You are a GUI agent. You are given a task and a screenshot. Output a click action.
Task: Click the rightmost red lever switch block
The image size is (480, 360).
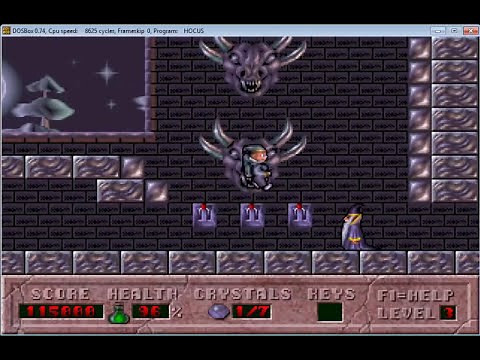tap(300, 215)
